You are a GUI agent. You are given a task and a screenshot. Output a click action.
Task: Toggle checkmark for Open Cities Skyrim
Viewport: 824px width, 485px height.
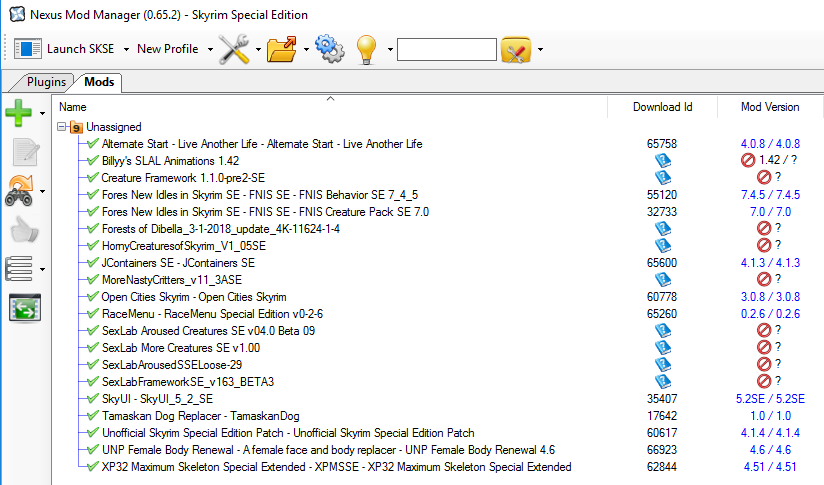point(93,296)
